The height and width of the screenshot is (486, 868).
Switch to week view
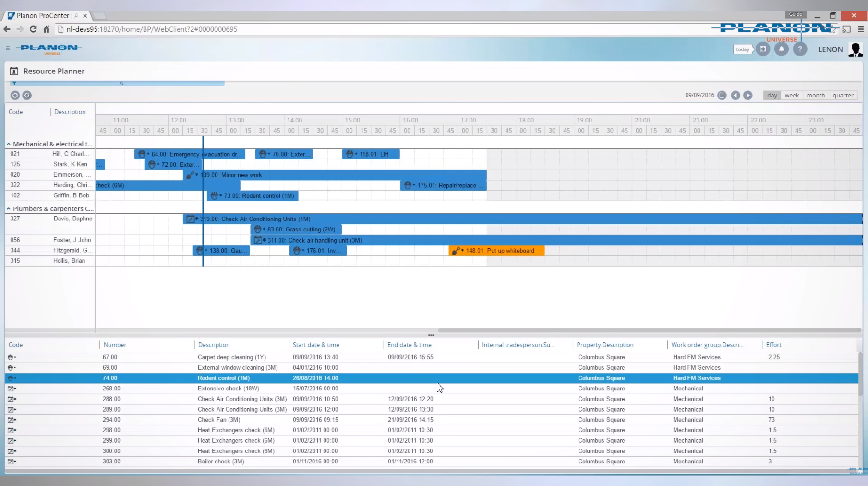pyautogui.click(x=792, y=96)
